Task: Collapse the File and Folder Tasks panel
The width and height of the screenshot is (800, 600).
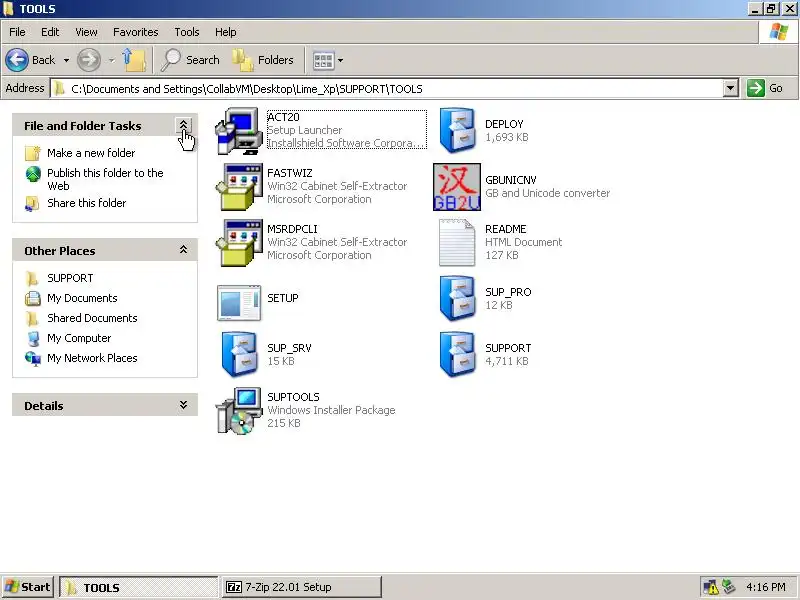Action: tap(183, 126)
